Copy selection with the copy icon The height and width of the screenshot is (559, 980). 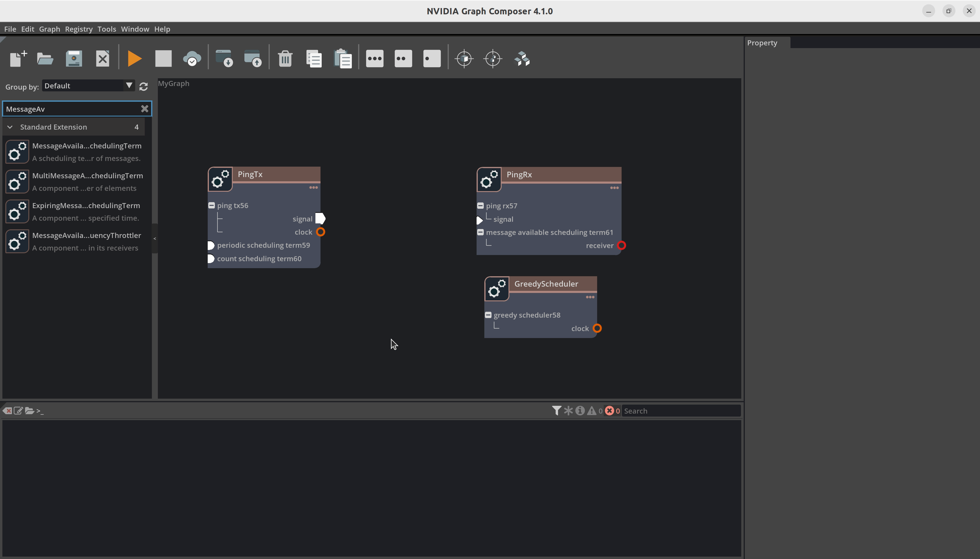tap(314, 59)
